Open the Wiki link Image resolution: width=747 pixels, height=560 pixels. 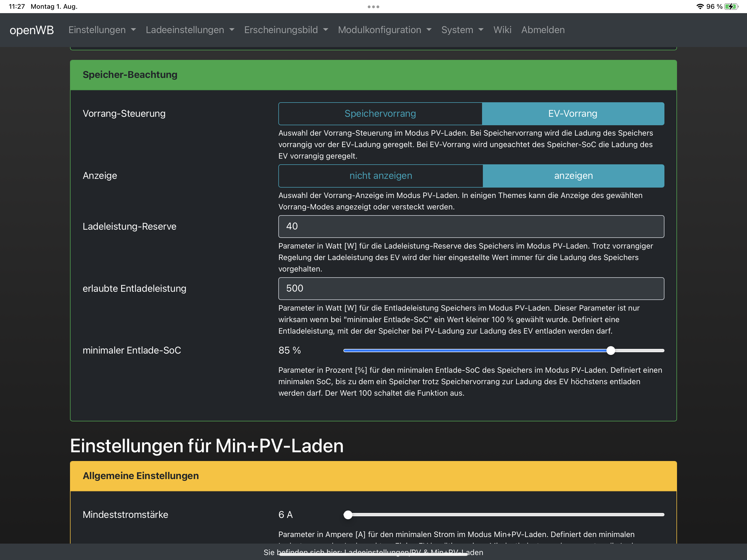pos(502,30)
